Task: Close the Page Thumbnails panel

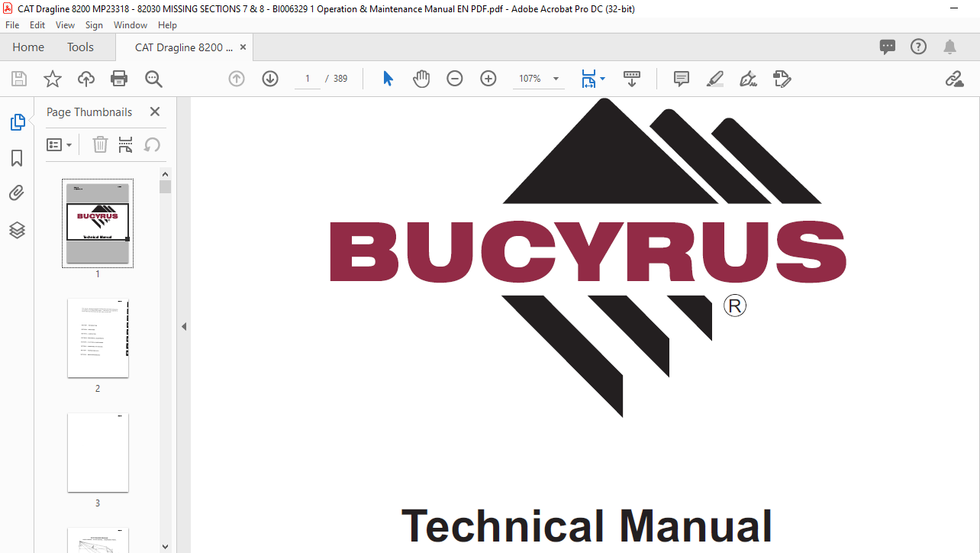Action: [x=155, y=112]
